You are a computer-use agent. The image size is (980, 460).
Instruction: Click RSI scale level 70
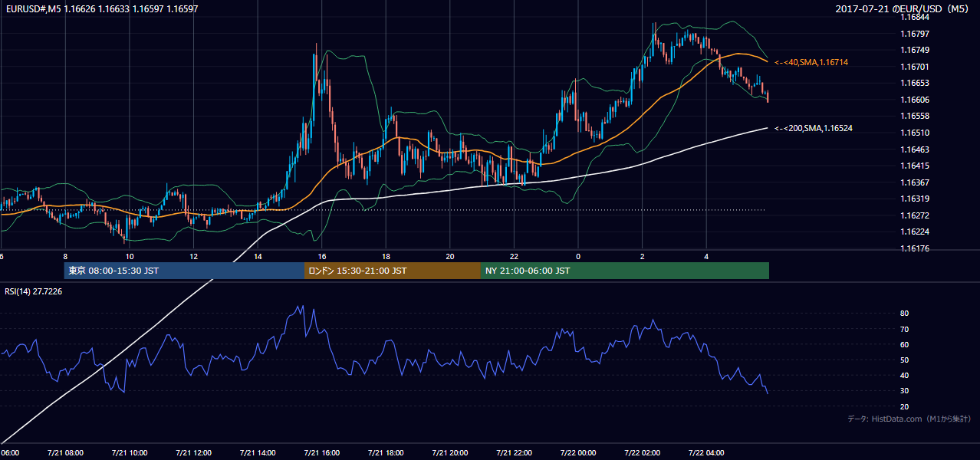point(904,329)
